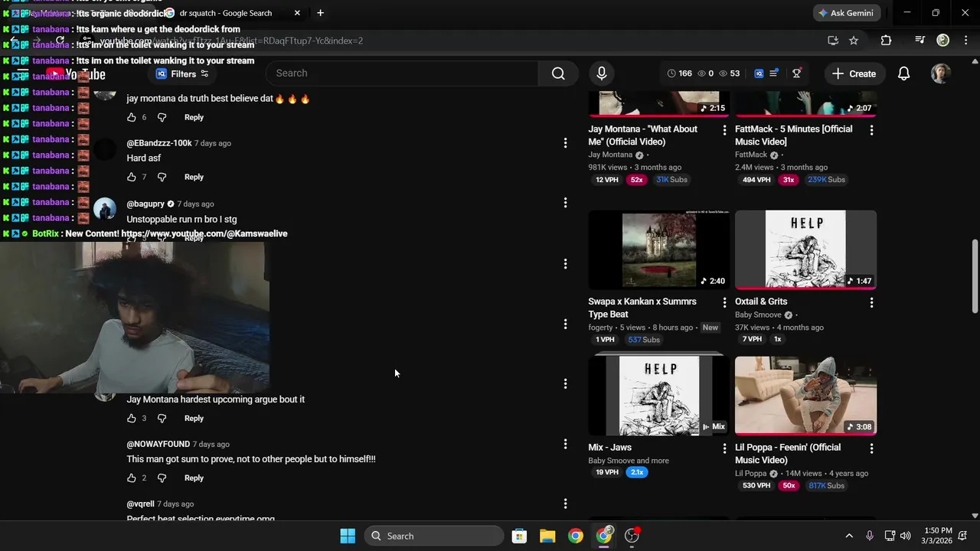Open the Chrome extensions puzzle icon
The height and width of the screenshot is (551, 980).
pos(886,41)
